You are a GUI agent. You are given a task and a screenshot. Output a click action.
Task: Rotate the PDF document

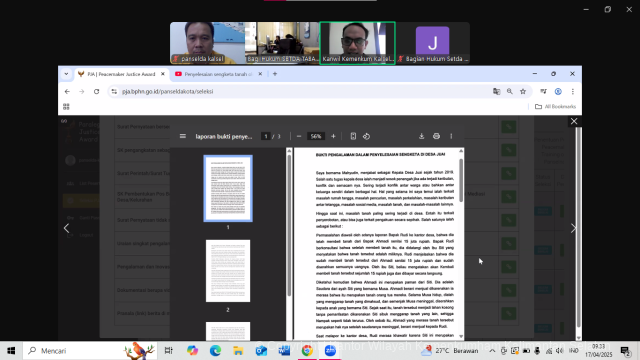point(366,136)
